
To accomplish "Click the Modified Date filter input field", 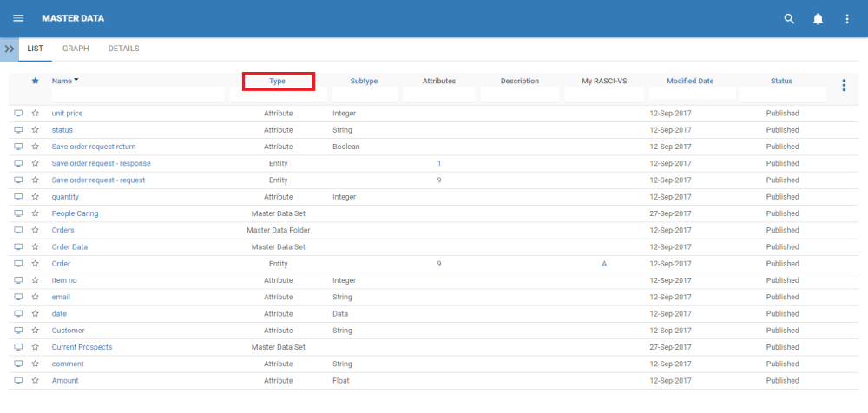I will (x=693, y=94).
